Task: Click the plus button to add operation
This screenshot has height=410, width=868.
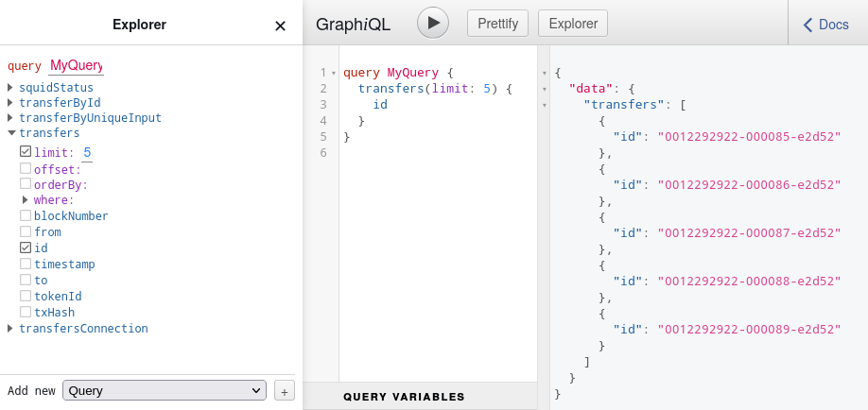Action: tap(285, 391)
